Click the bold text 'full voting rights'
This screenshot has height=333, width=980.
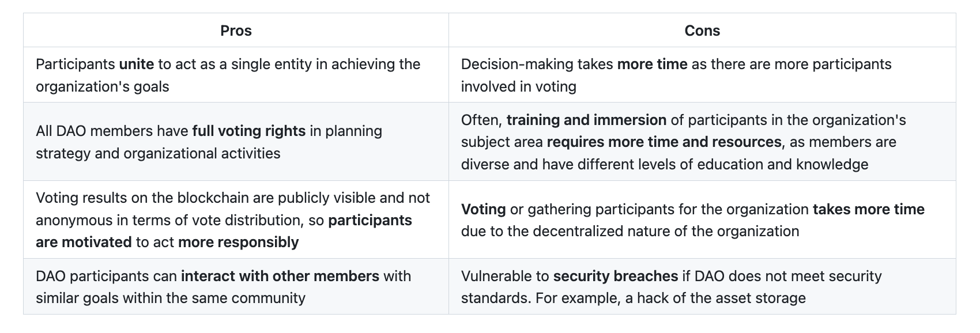click(x=248, y=131)
